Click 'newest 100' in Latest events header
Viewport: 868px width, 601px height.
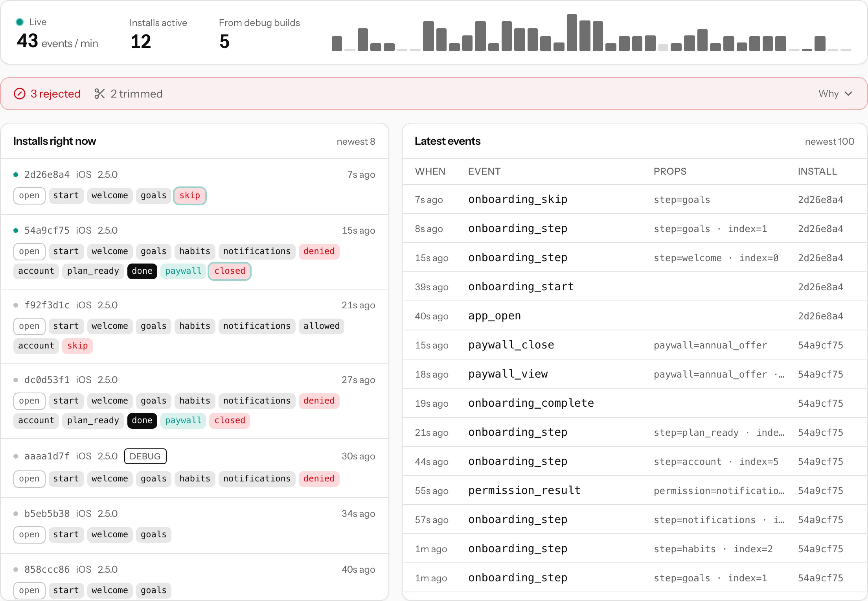[x=829, y=142]
